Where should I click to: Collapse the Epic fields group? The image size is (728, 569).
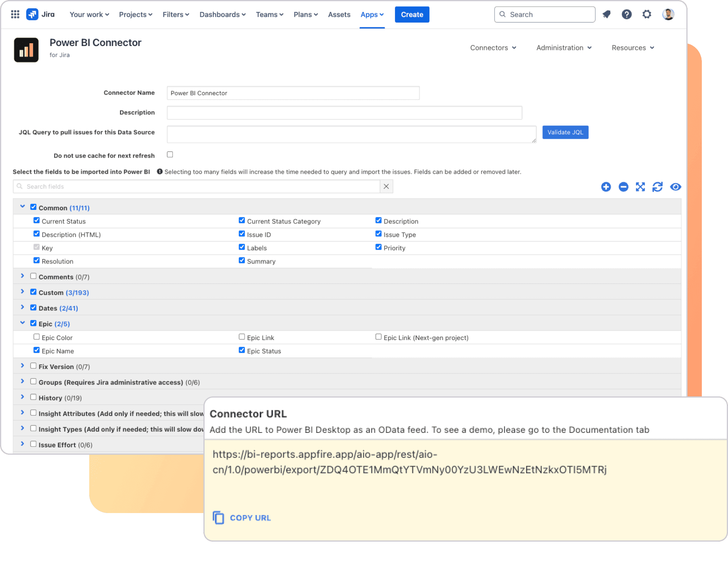click(23, 323)
